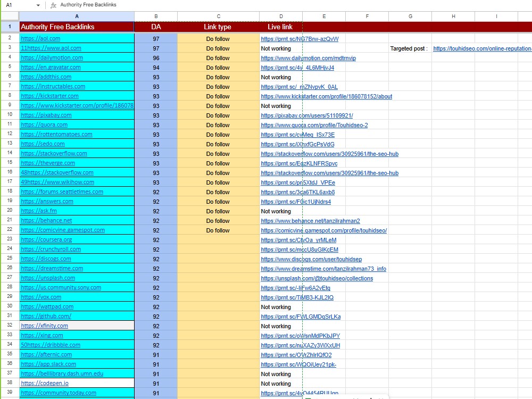Image resolution: width=532 pixels, height=399 pixels.
Task: Open the Targeted post touhidseo.com link
Action: 482,48
